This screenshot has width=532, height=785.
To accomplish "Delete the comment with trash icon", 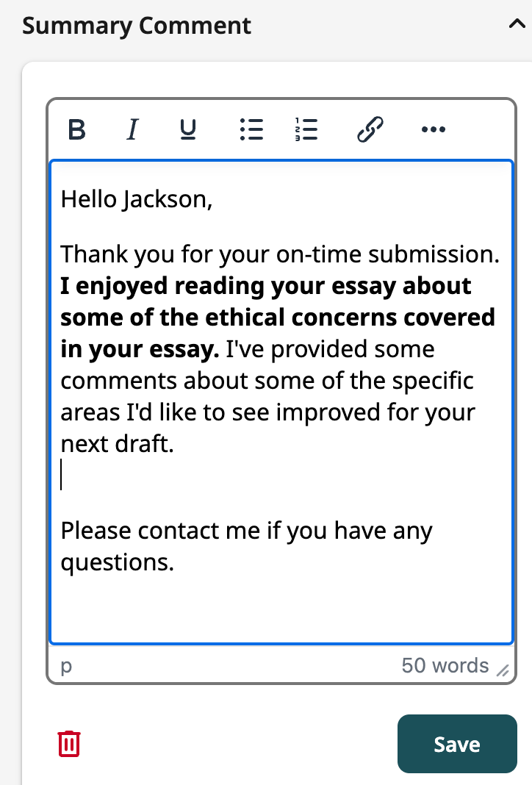I will tap(69, 744).
